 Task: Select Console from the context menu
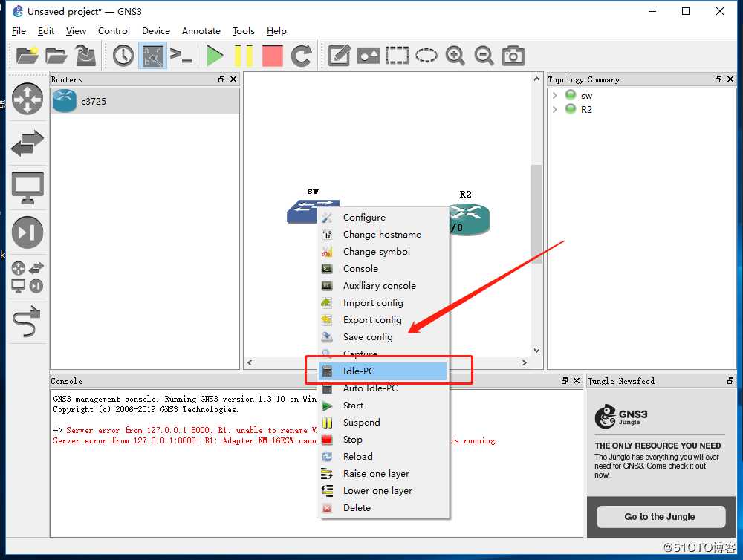(383, 268)
